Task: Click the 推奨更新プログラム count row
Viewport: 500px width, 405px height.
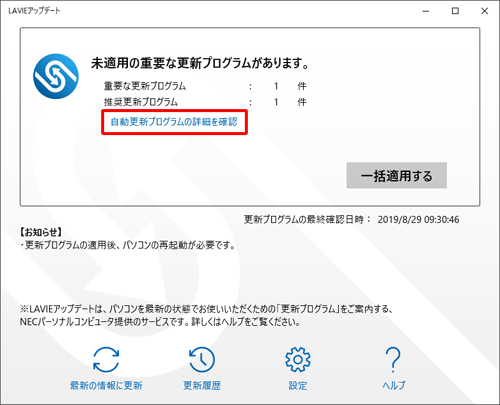Action: (x=205, y=102)
